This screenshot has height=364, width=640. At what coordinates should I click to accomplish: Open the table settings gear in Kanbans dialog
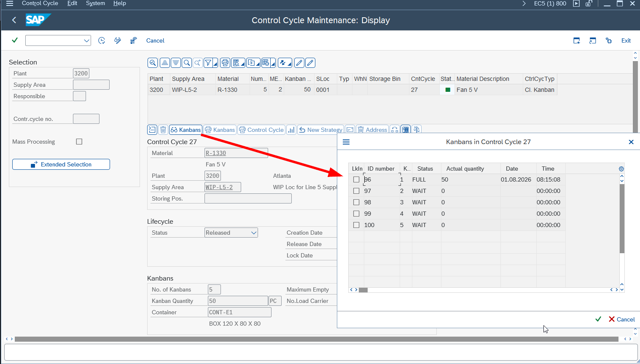point(621,169)
